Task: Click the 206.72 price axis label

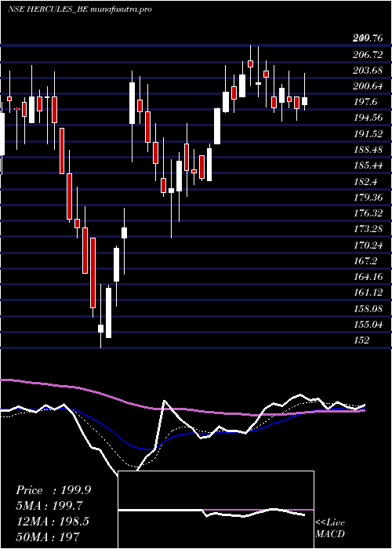Action: pyautogui.click(x=368, y=54)
